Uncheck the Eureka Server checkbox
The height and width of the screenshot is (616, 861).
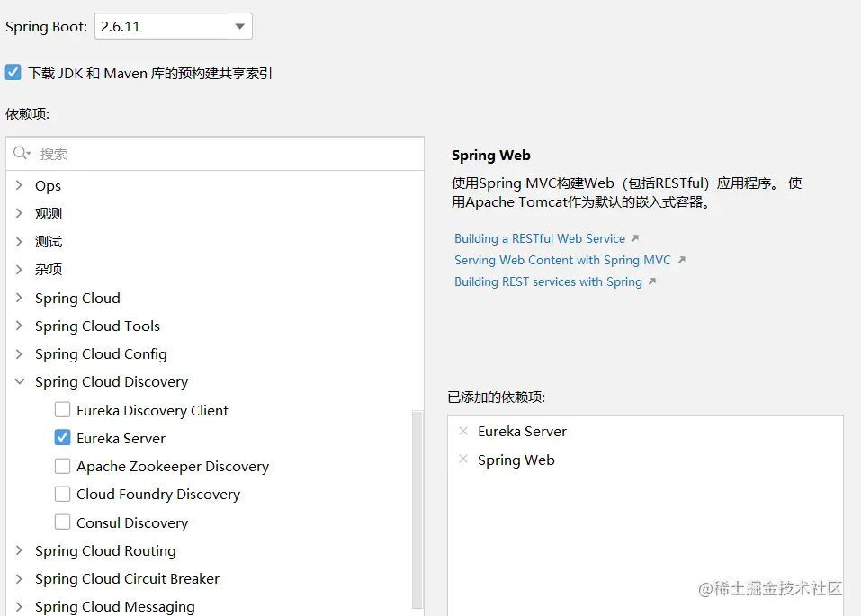[x=63, y=438]
